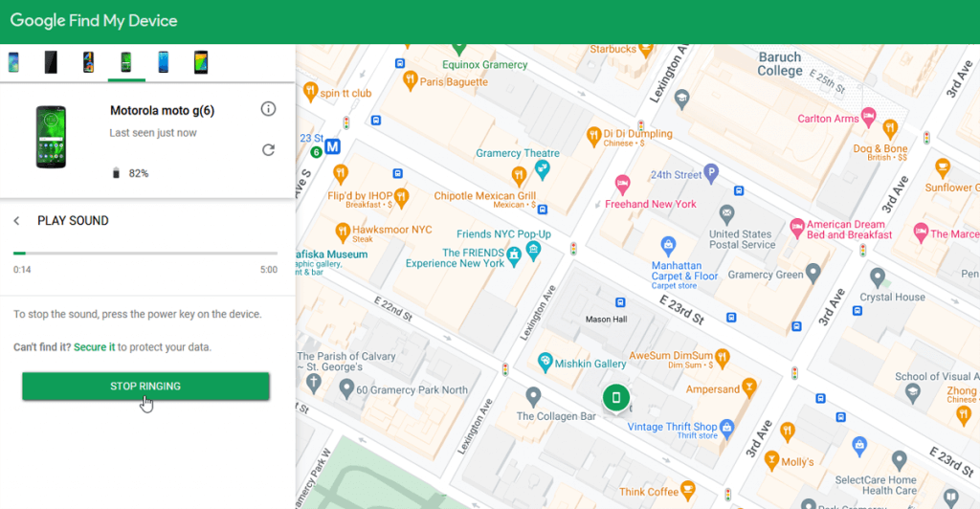Viewport: 980px width, 509px height.
Task: Open the Secure it link
Action: tap(94, 347)
